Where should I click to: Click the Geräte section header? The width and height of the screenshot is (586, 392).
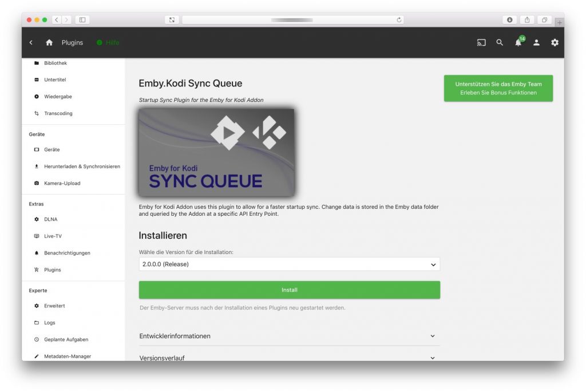tap(37, 134)
